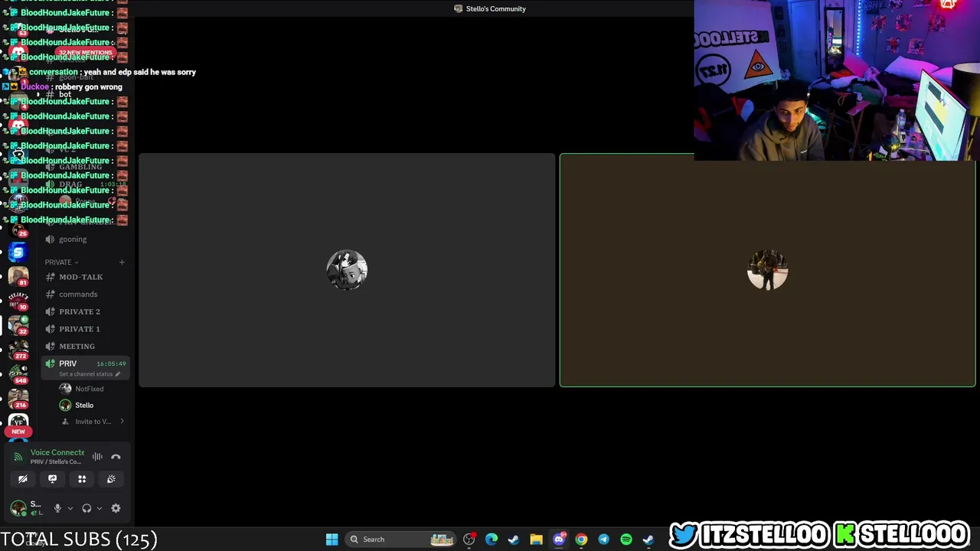Open the activities launcher button
The width and height of the screenshot is (980, 551).
coord(82,479)
